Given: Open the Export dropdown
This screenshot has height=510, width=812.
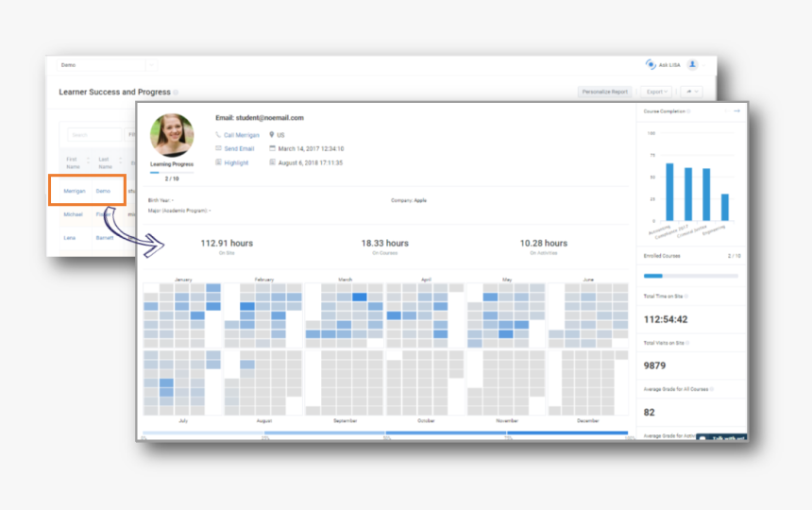Looking at the screenshot, I should pos(656,92).
